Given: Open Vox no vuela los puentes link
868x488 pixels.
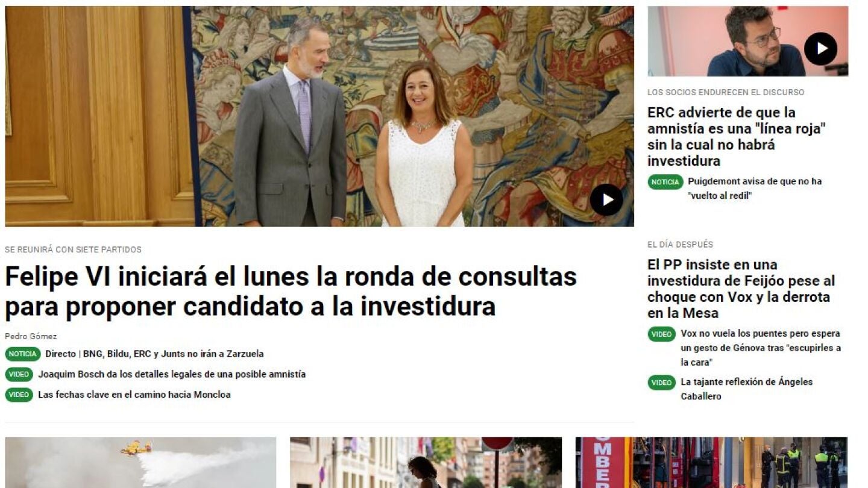Looking at the screenshot, I should (761, 348).
